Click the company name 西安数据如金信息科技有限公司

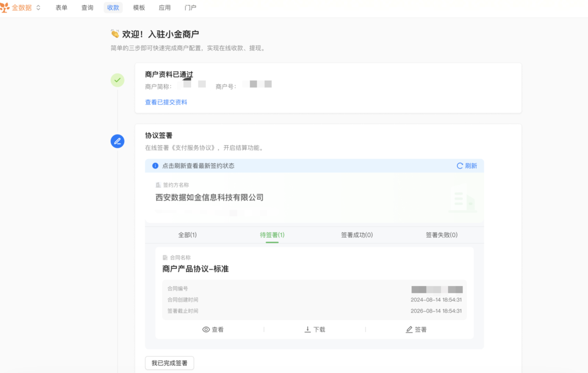(209, 197)
